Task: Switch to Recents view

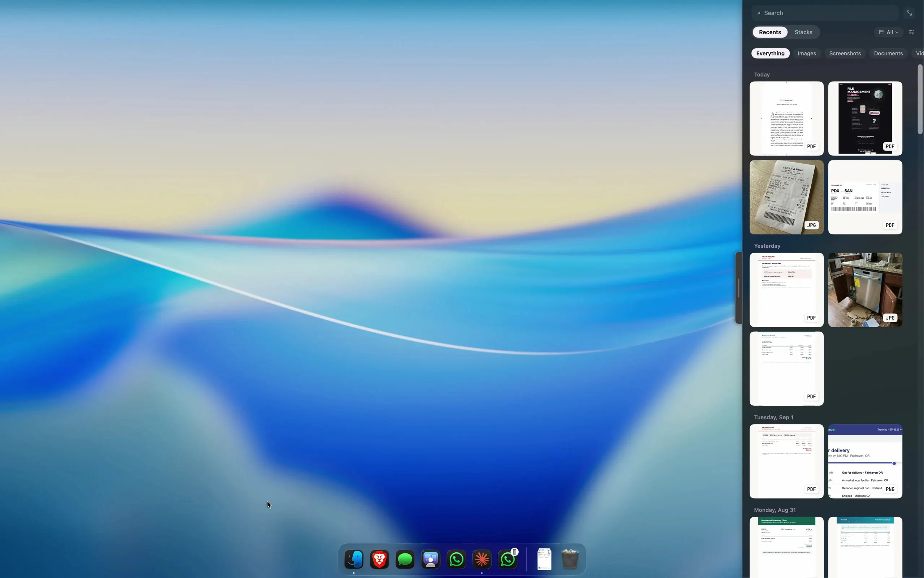Action: tap(770, 32)
